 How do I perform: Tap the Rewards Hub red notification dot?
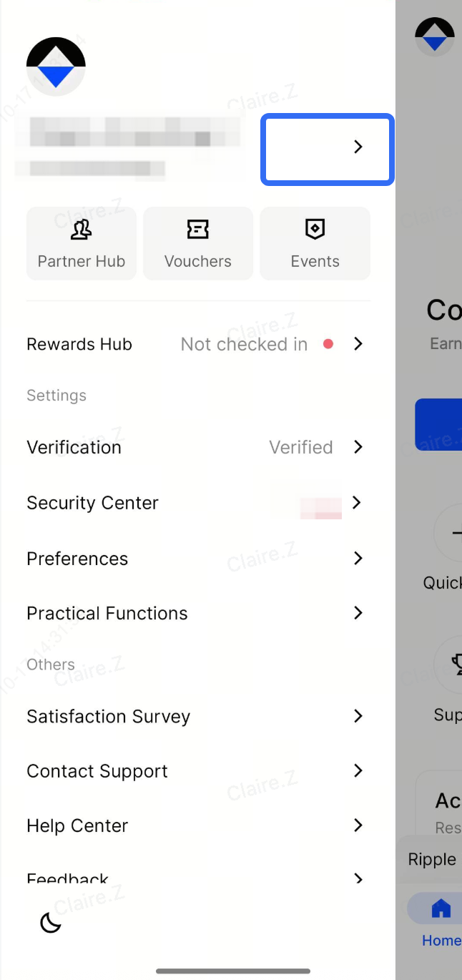328,344
